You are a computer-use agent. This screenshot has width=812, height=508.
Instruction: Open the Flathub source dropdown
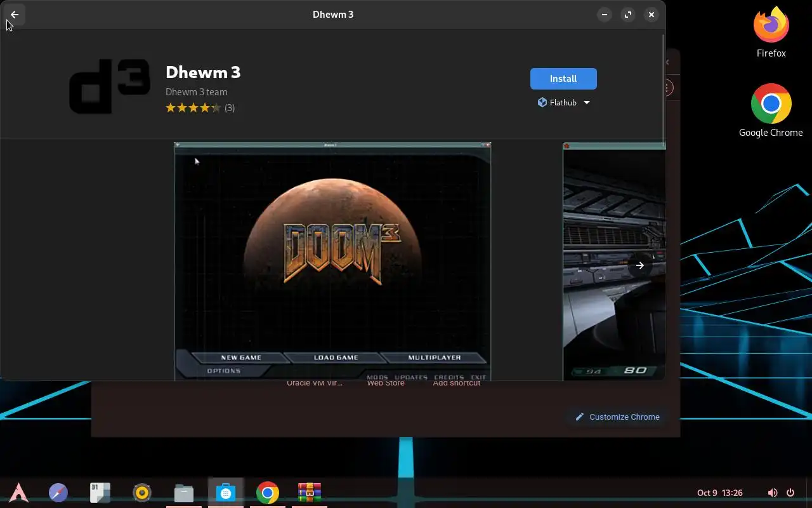click(x=563, y=102)
